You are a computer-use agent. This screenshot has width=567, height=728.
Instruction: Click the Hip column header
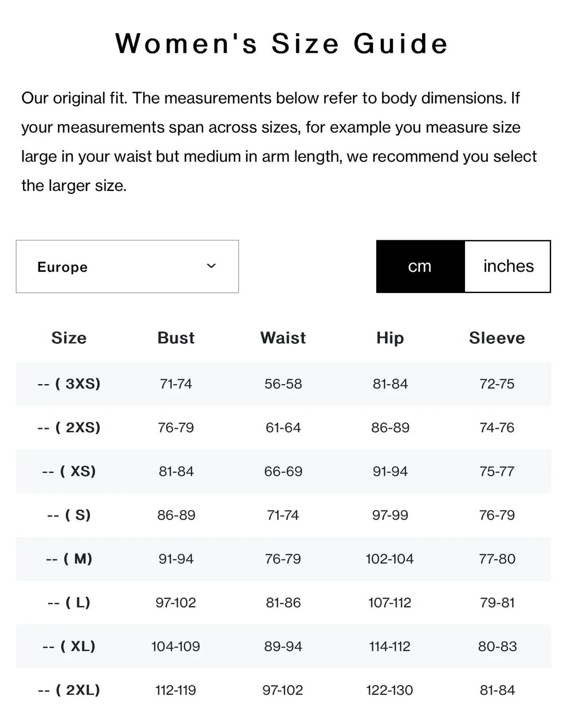pos(390,338)
